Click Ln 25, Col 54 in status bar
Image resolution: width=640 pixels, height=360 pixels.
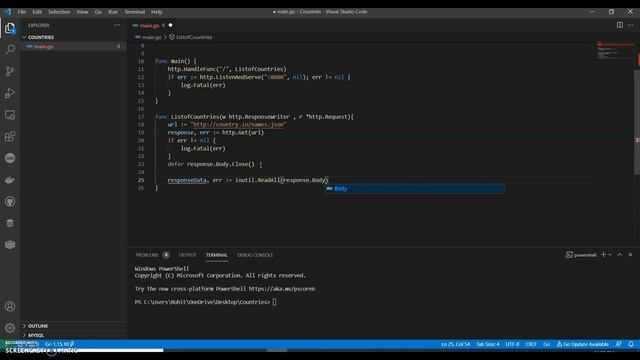click(455, 344)
